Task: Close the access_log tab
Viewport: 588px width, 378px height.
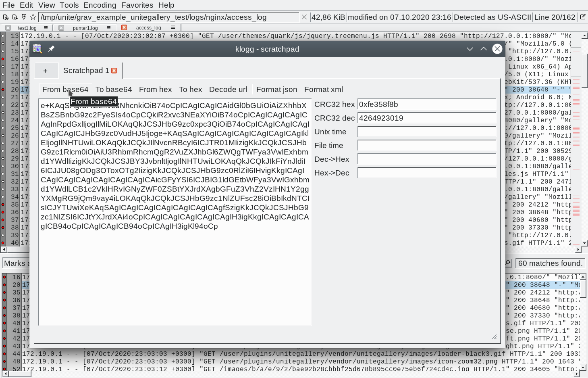Action: coord(124,27)
